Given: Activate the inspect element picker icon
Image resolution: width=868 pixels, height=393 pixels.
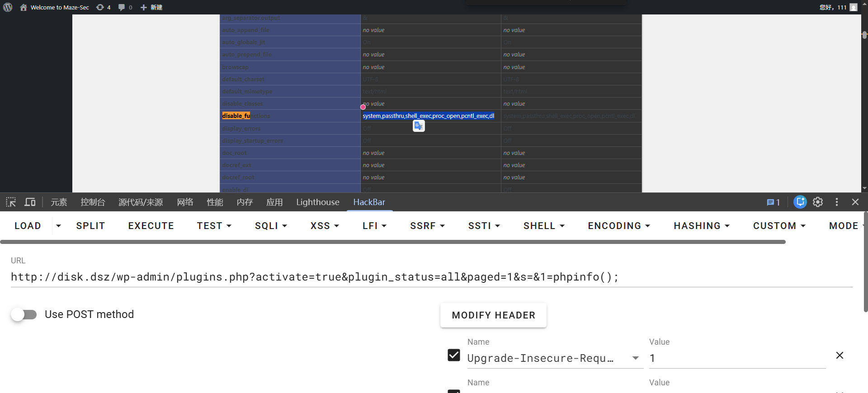Looking at the screenshot, I should pos(11,202).
